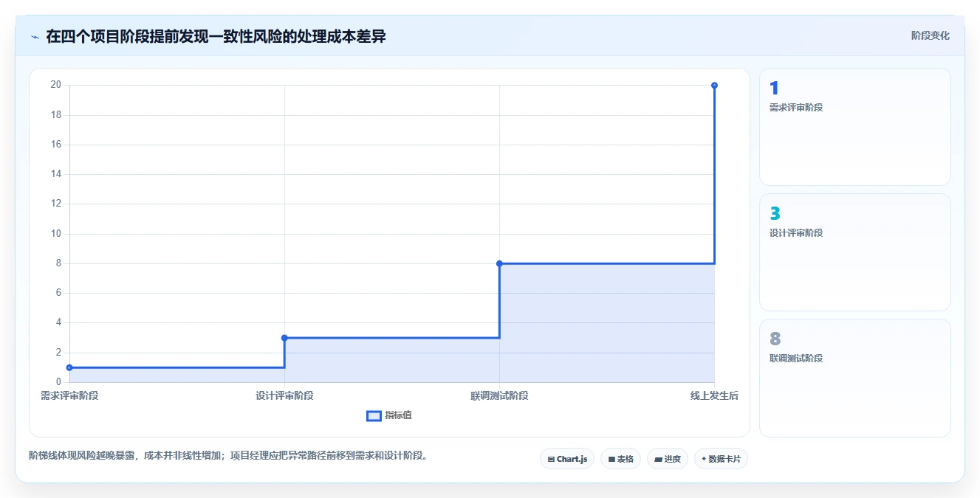Click the 阶段变化 label in header
980x498 pixels.
930,35
